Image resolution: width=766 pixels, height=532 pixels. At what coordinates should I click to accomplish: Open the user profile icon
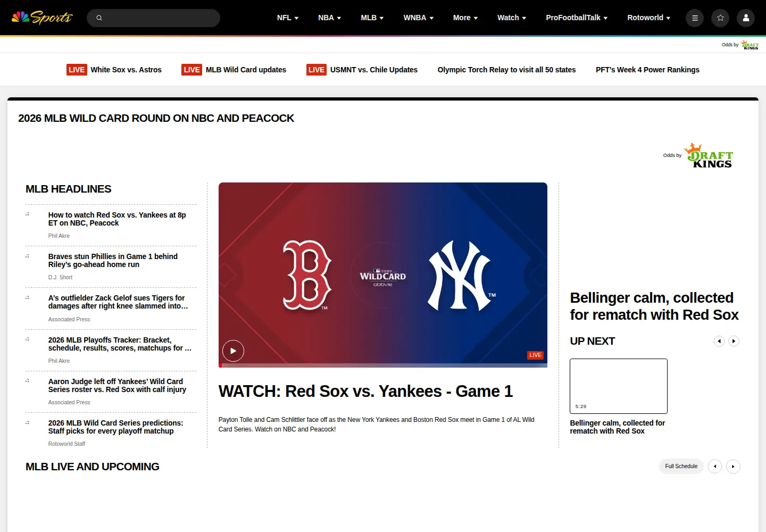tap(746, 18)
